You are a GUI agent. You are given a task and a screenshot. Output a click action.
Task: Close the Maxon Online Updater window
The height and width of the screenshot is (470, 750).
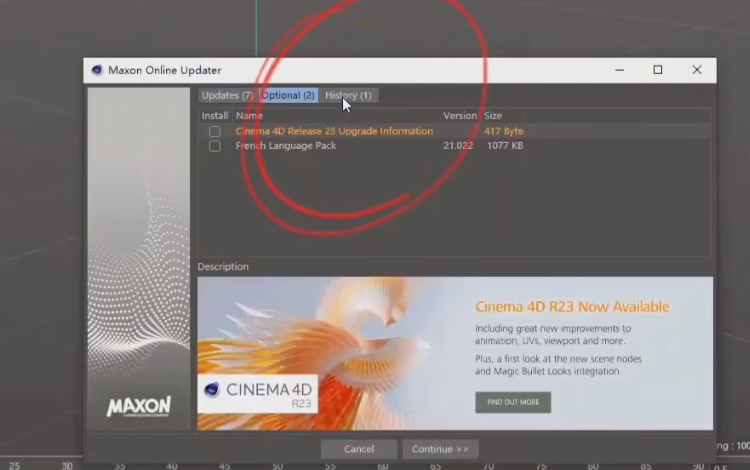click(x=697, y=70)
